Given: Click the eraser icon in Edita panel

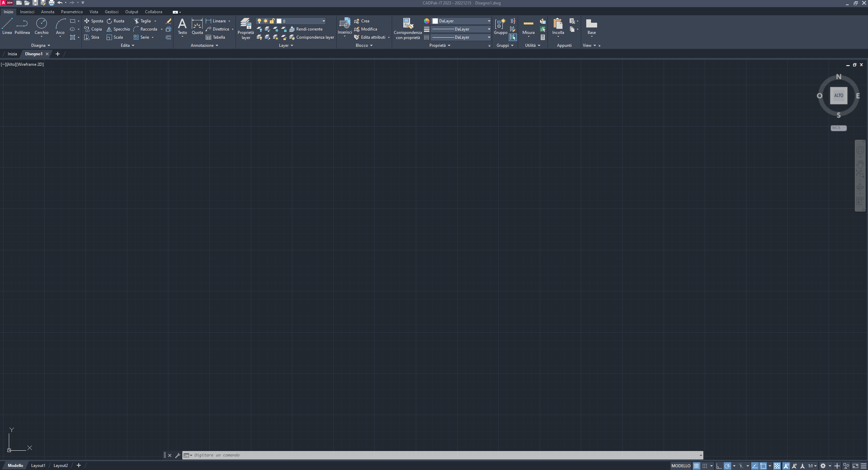Looking at the screenshot, I should [x=168, y=21].
